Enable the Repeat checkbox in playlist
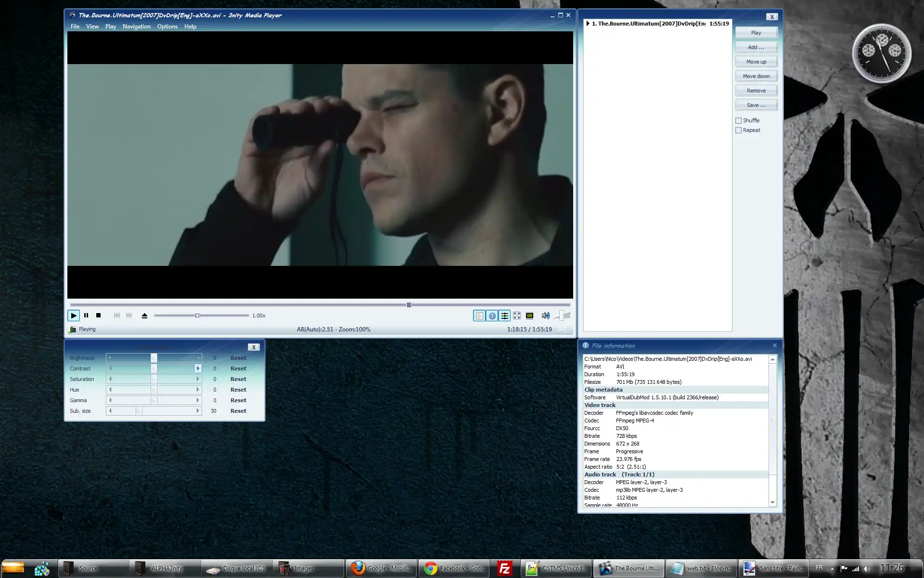924x578 pixels. click(x=738, y=129)
